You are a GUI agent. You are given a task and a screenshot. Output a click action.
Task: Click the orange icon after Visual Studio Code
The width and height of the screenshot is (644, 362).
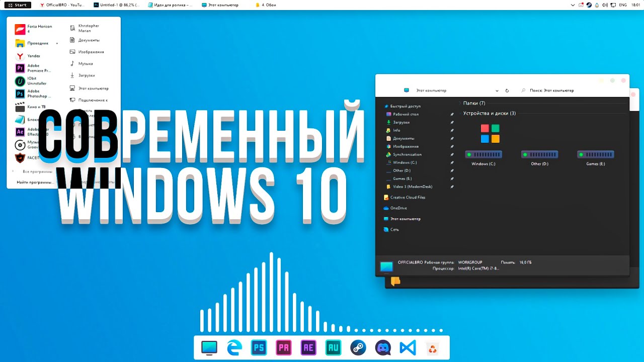click(x=432, y=348)
